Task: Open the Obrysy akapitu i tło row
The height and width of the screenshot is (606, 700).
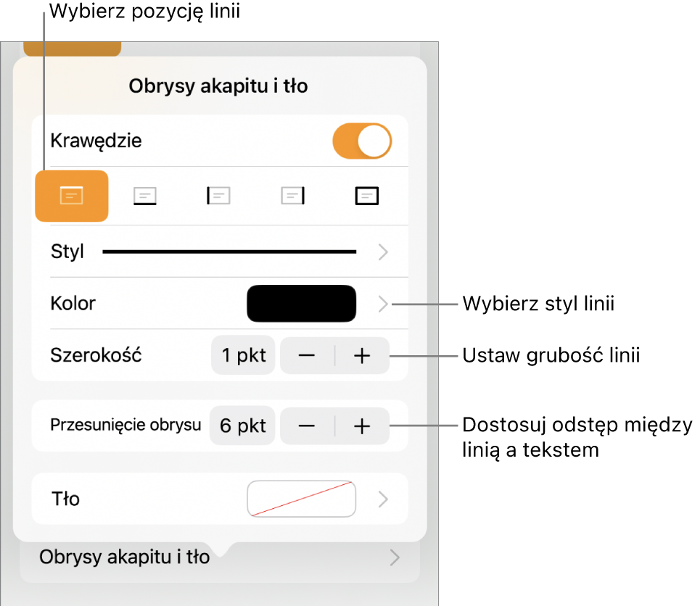Action: tap(220, 558)
